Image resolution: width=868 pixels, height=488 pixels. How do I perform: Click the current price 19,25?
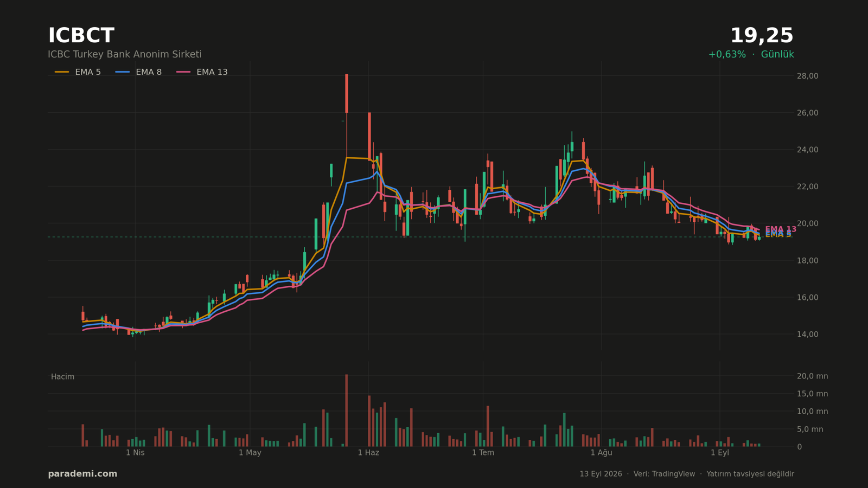[x=762, y=36]
